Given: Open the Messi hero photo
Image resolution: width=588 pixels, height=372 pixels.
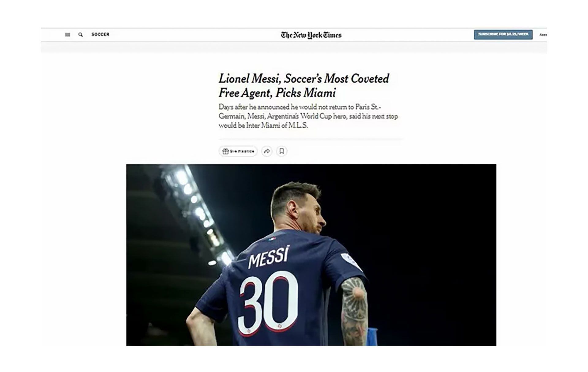Looking at the screenshot, I should point(311,255).
